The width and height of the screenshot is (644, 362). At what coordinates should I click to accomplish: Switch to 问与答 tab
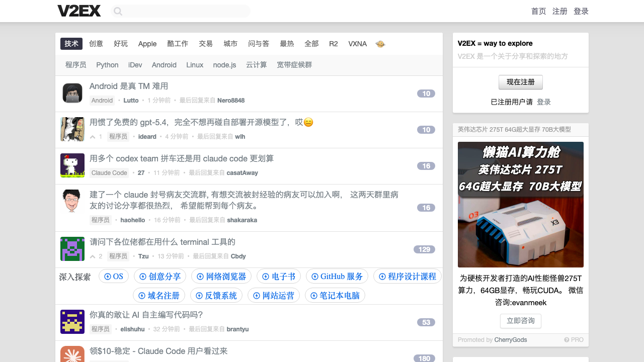point(259,44)
